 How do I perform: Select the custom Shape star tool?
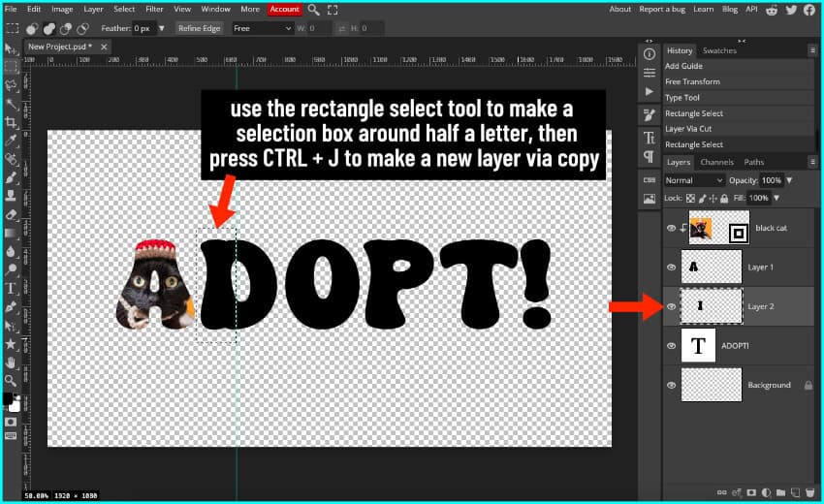(x=11, y=344)
